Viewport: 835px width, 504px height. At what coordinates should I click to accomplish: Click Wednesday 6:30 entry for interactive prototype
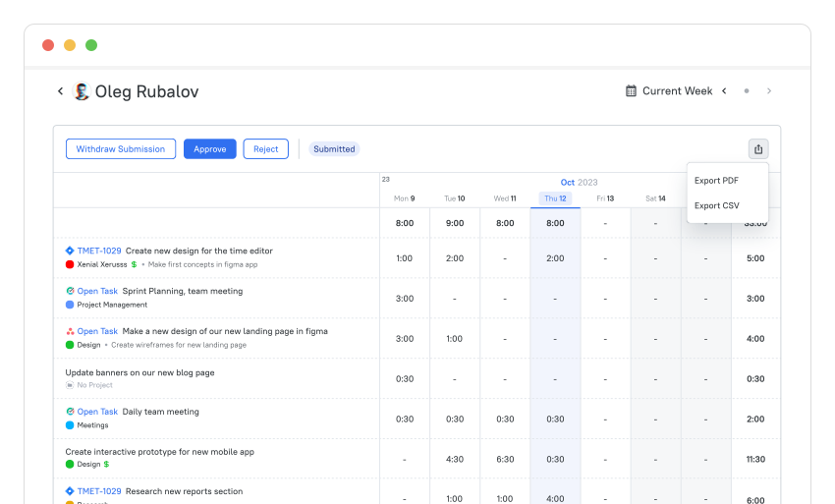(x=505, y=459)
